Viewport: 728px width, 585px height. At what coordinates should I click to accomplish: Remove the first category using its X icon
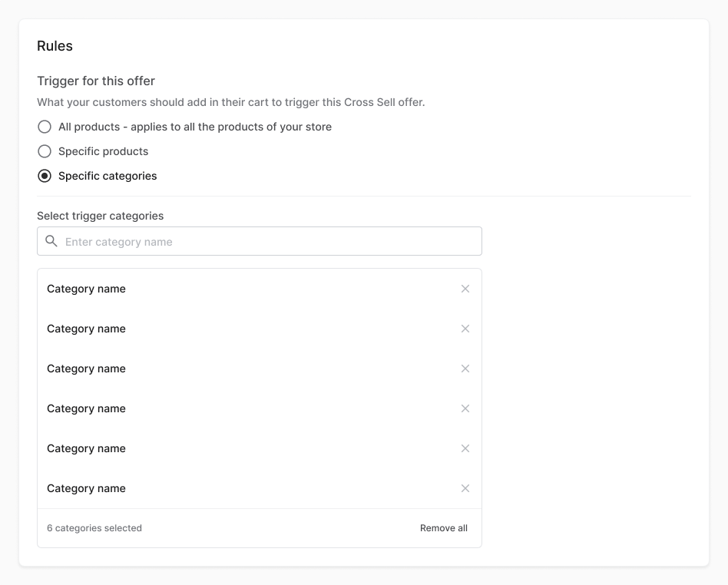tap(465, 289)
